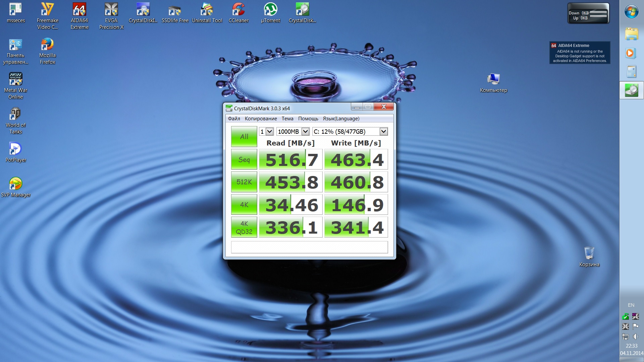Launch Mozilla Firefox from desktop

coord(47,51)
